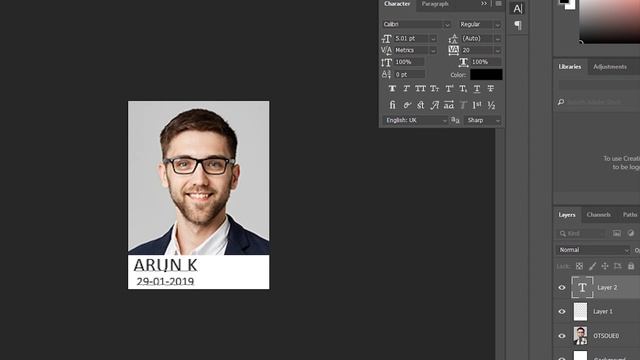Open the language English: UK dropdown
This screenshot has width=640, height=360.
click(x=416, y=120)
